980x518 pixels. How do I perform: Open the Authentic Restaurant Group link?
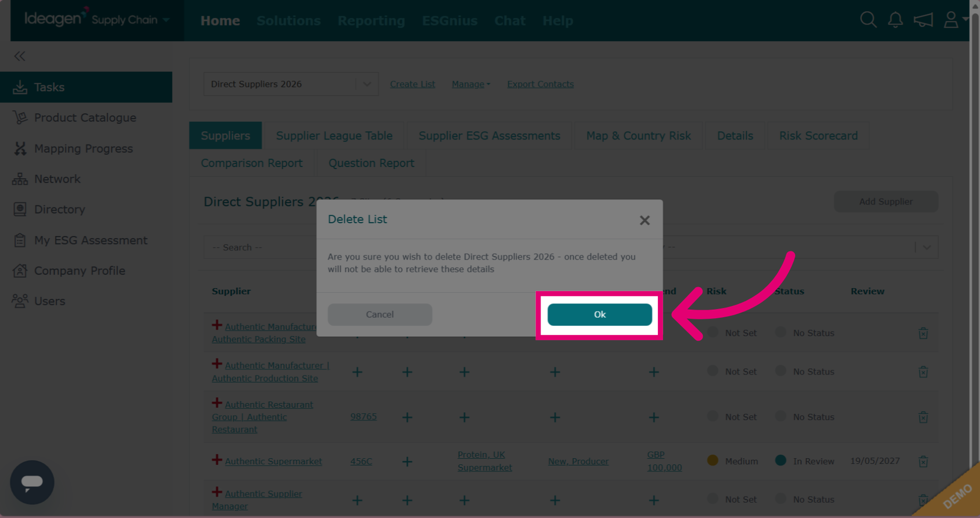pos(263,417)
